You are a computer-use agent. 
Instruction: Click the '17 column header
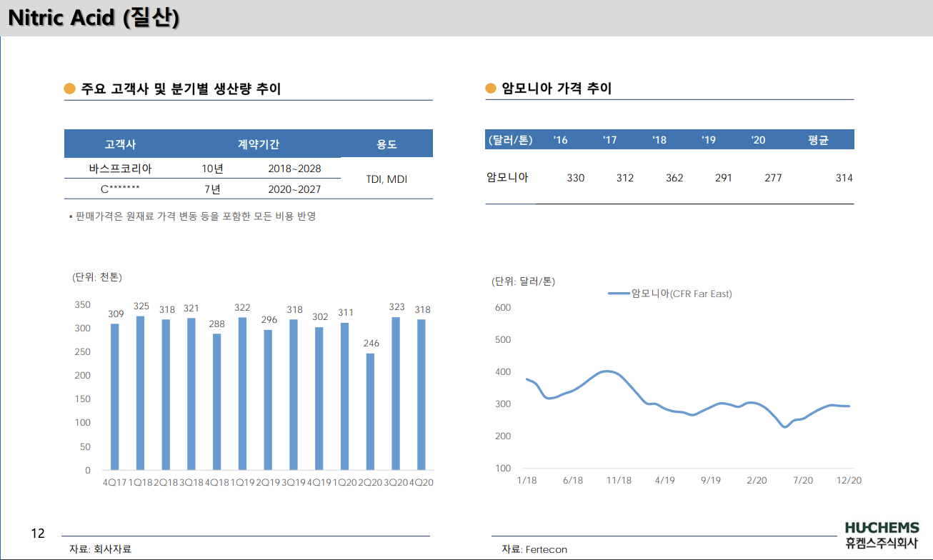pos(609,140)
